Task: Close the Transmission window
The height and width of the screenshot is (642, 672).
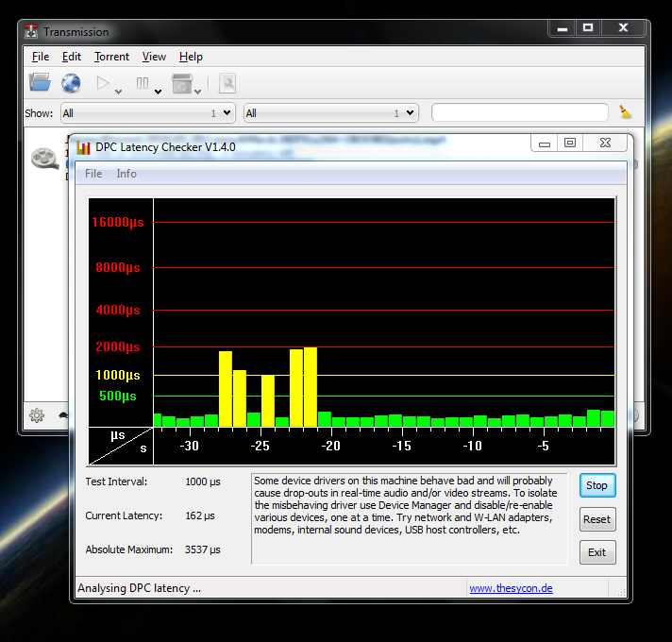Action: point(623,28)
